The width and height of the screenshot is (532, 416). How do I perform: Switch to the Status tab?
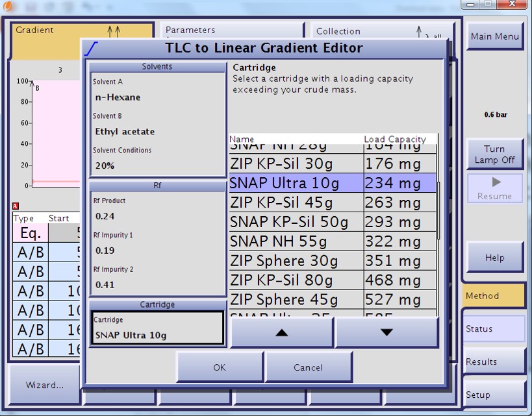(x=494, y=328)
